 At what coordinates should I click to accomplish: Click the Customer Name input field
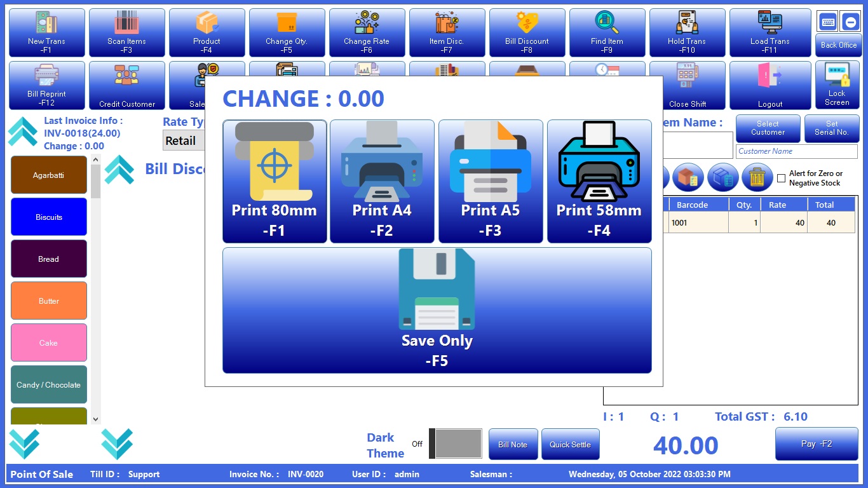[796, 151]
